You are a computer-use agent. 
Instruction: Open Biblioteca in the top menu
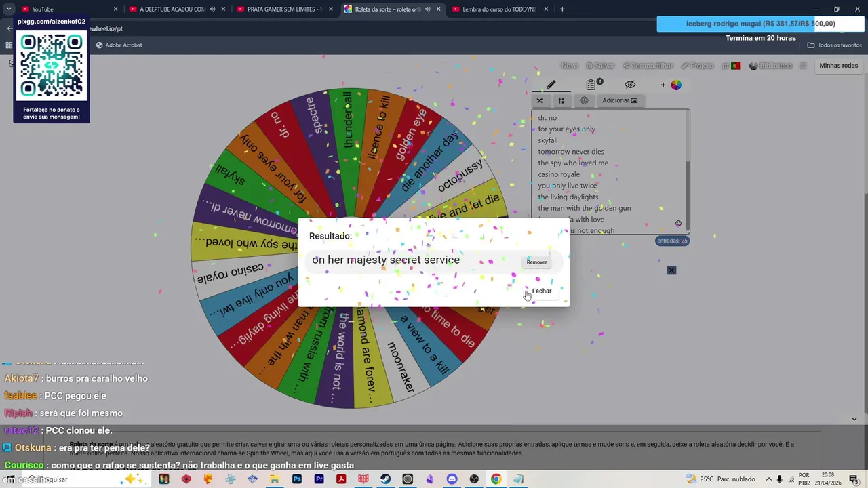pyautogui.click(x=771, y=66)
